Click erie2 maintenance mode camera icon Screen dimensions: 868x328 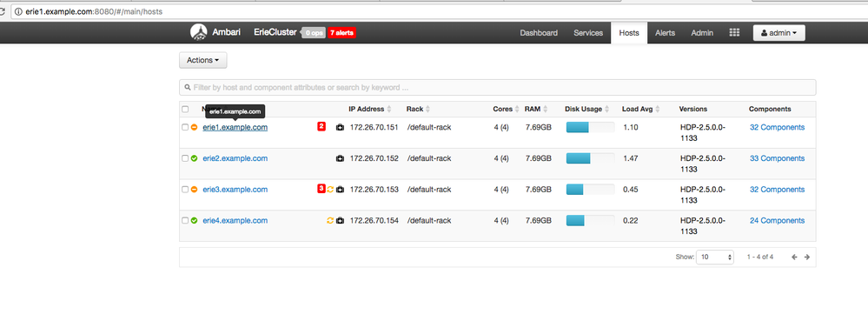(340, 158)
